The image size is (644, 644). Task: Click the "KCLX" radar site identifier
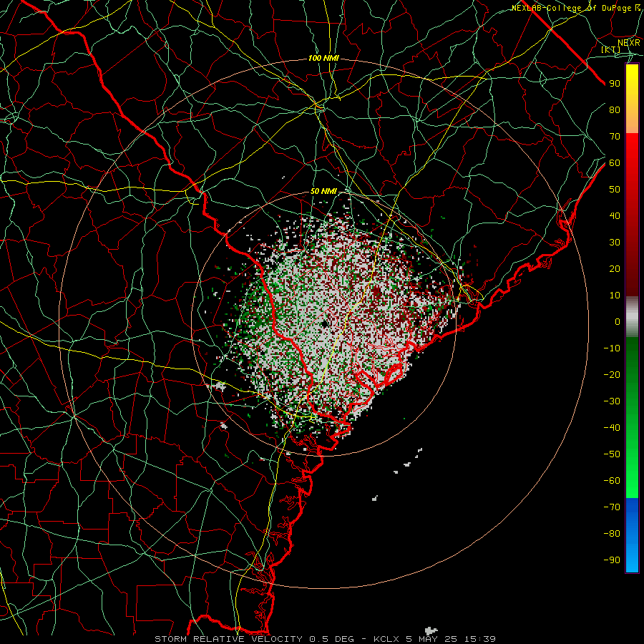click(x=386, y=639)
